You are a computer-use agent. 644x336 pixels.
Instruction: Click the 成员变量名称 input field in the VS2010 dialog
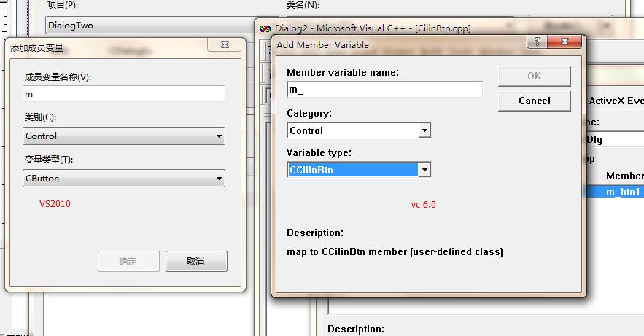coord(124,94)
